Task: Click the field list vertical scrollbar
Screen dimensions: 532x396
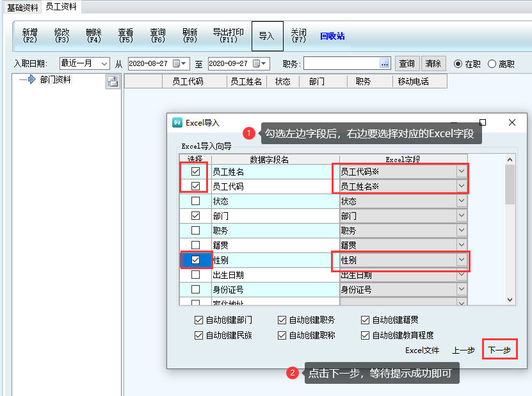Action: 510,231
